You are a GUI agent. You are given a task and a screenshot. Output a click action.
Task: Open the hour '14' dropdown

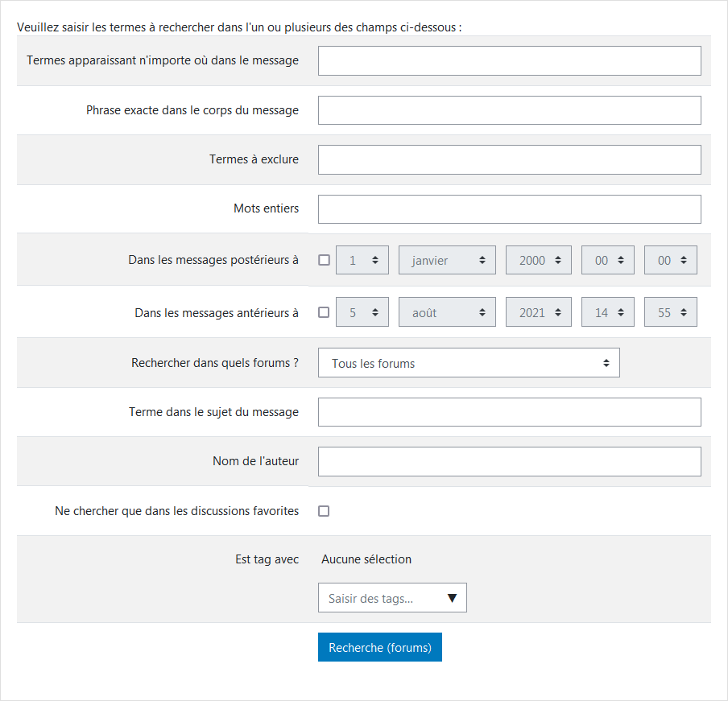click(607, 312)
